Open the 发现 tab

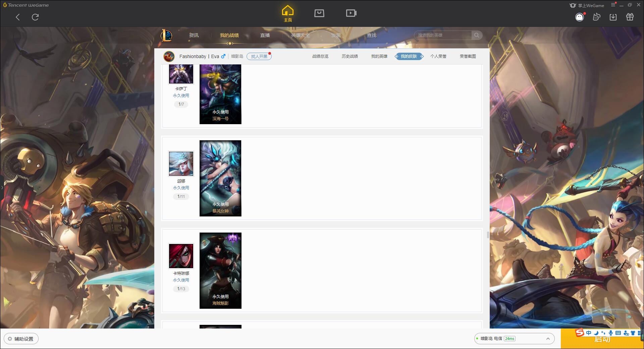(x=336, y=35)
